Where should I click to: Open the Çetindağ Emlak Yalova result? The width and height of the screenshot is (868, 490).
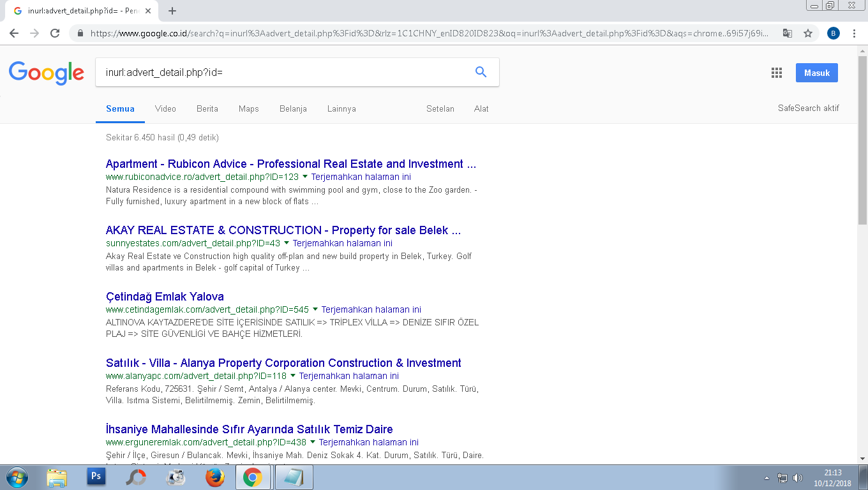click(x=165, y=297)
